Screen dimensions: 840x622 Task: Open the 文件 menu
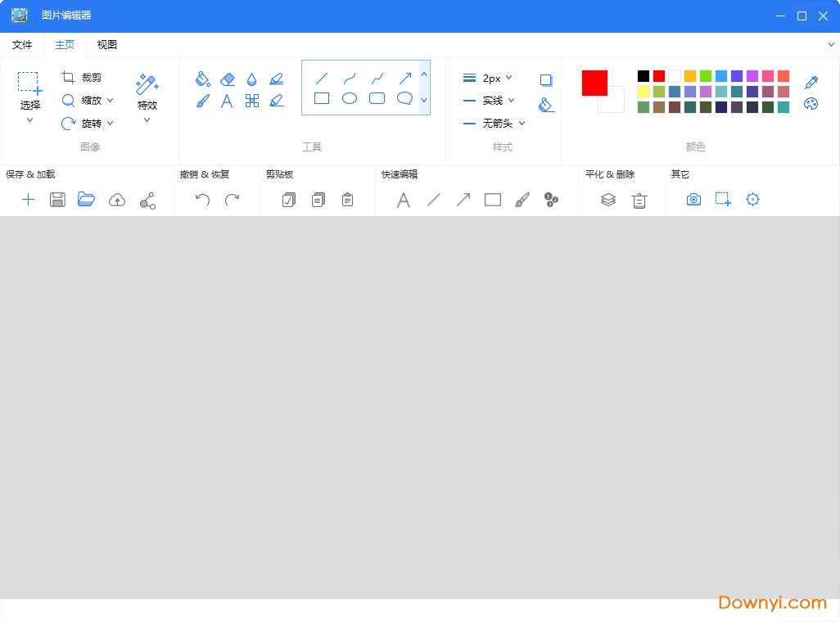coord(22,45)
